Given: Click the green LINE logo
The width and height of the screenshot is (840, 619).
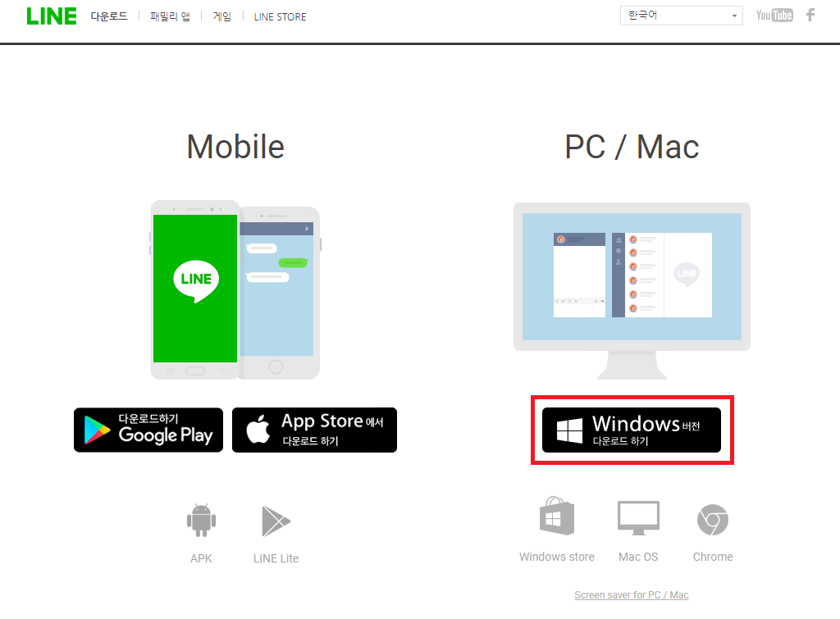Looking at the screenshot, I should (x=52, y=16).
